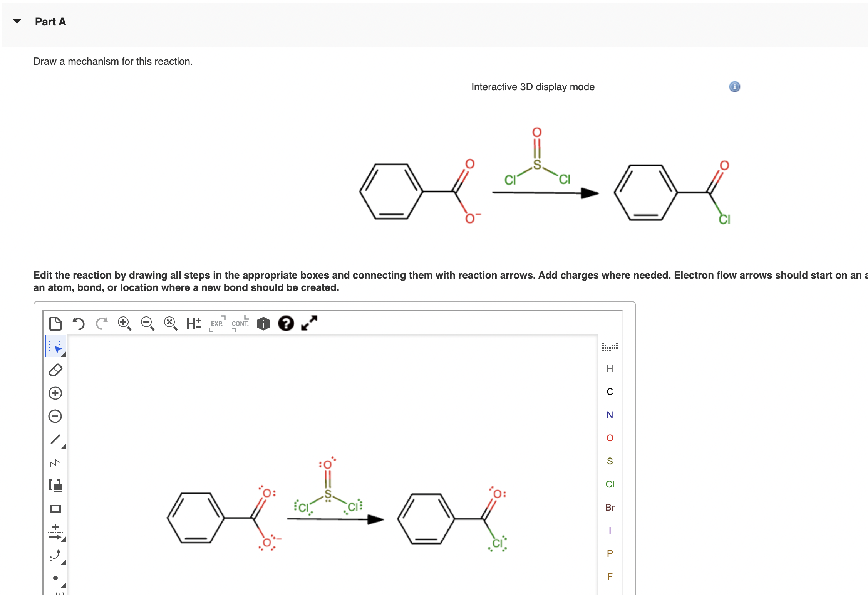Image resolution: width=868 pixels, height=595 pixels.
Task: Undo the last drawing action
Action: click(x=79, y=323)
